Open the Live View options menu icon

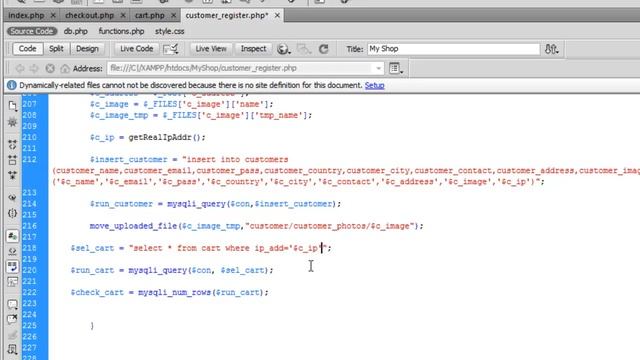coord(396,69)
